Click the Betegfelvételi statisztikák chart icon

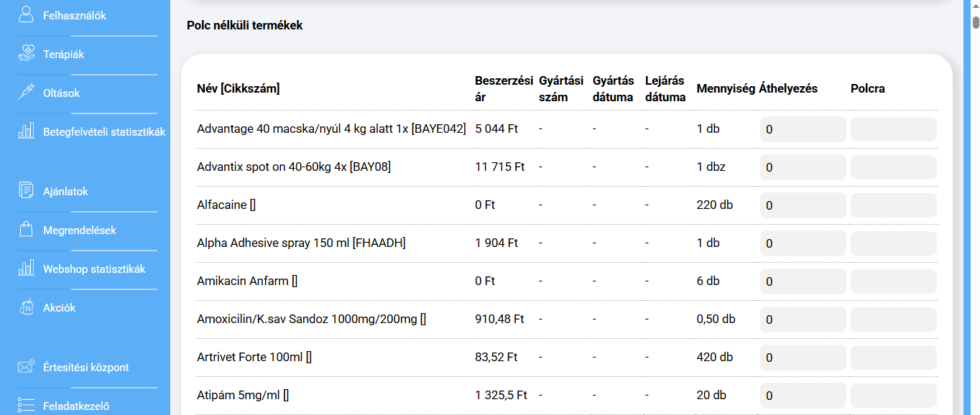pyautogui.click(x=27, y=131)
